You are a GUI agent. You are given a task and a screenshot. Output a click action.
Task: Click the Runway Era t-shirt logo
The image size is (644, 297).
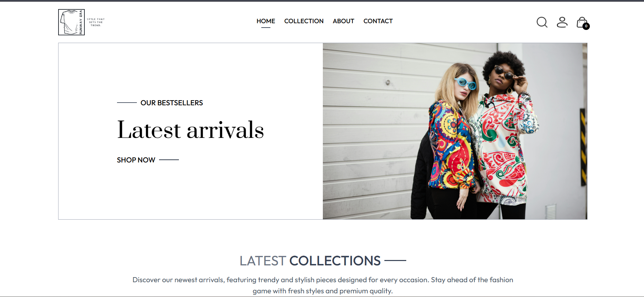click(x=71, y=22)
